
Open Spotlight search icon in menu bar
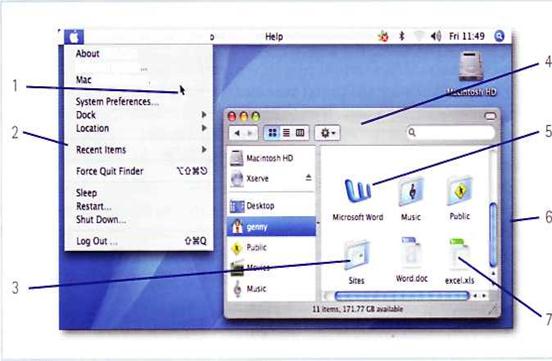[499, 36]
